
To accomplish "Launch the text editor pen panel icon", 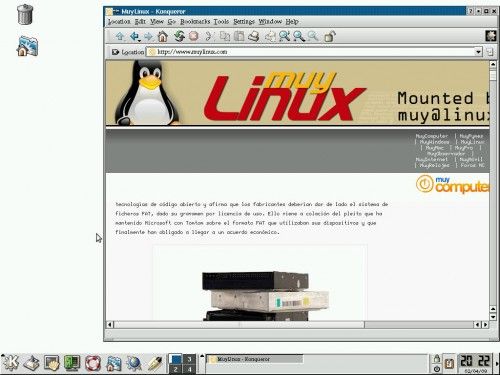I will pos(155,363).
